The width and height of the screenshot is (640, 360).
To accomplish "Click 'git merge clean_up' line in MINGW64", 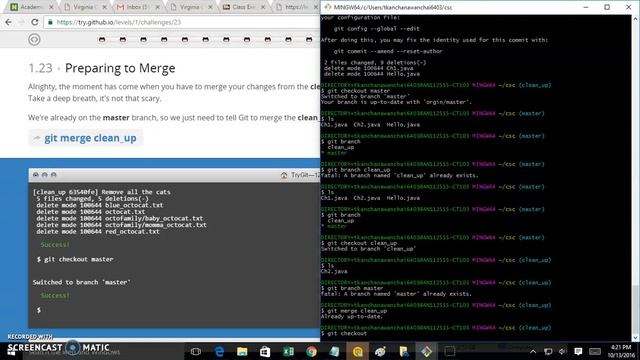I will (354, 311).
